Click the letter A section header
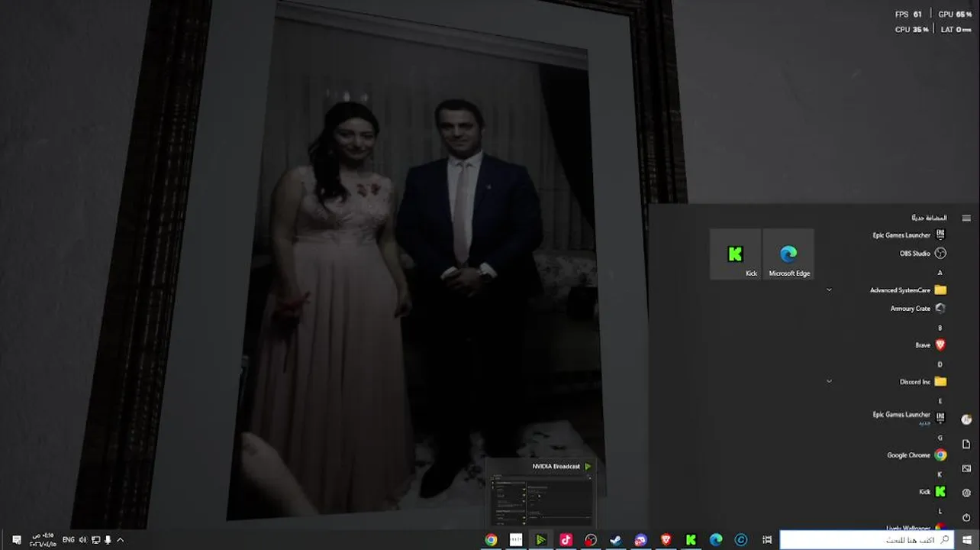This screenshot has width=980, height=550. tap(940, 273)
